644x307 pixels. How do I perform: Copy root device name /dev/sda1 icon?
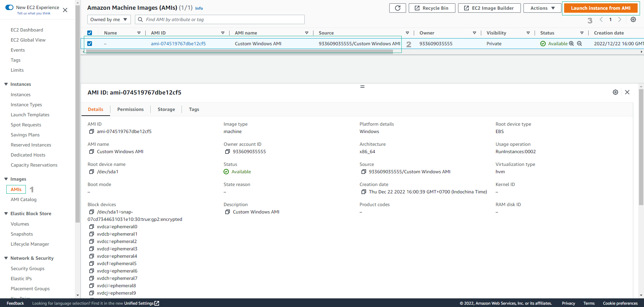[91, 172]
